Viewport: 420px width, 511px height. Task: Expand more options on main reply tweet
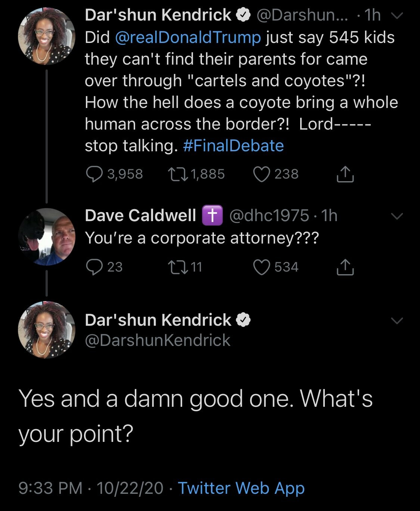pyautogui.click(x=397, y=320)
